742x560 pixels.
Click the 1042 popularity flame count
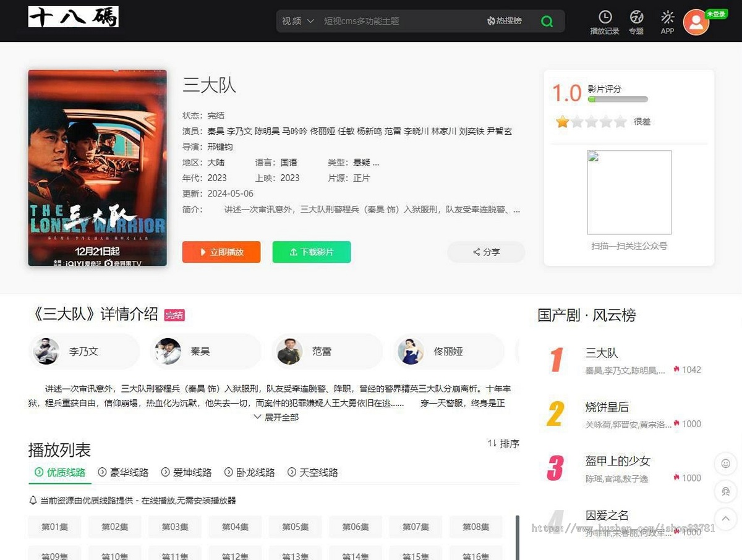pos(688,370)
